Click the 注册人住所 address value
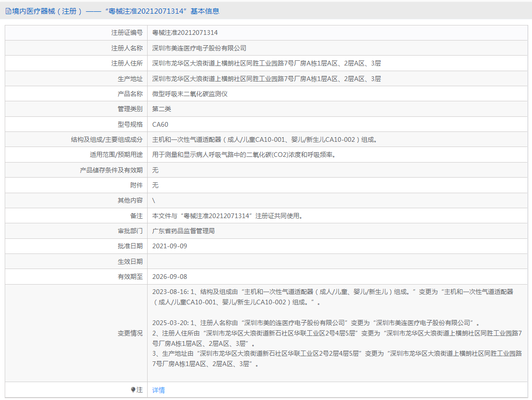Viewport: 532px width, 400px height. pyautogui.click(x=266, y=64)
